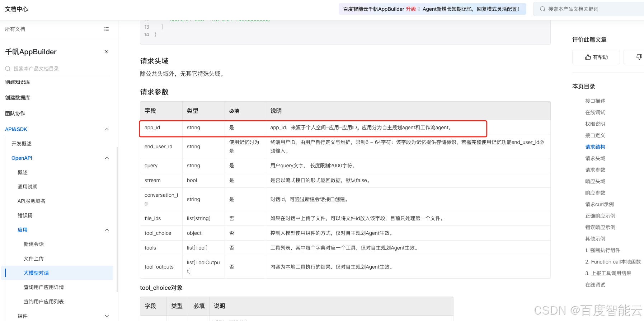Jump to 正确响应示例 in page contents
The height and width of the screenshot is (321, 644).
click(x=600, y=216)
